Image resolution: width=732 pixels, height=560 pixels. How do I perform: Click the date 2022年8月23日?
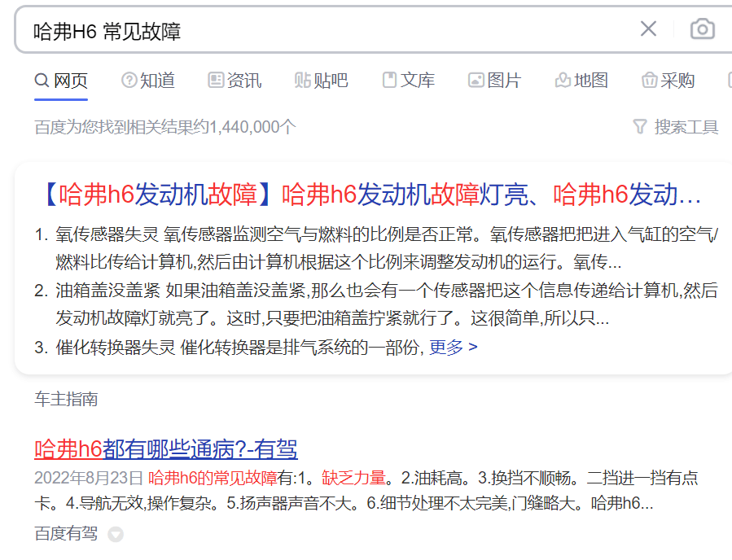coord(88,478)
